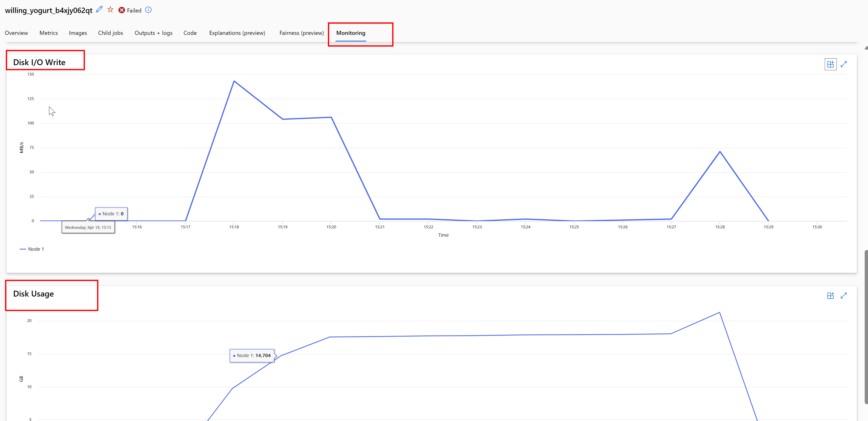Favorite the job with star icon
Image resolution: width=868 pixels, height=421 pixels.
[x=110, y=9]
